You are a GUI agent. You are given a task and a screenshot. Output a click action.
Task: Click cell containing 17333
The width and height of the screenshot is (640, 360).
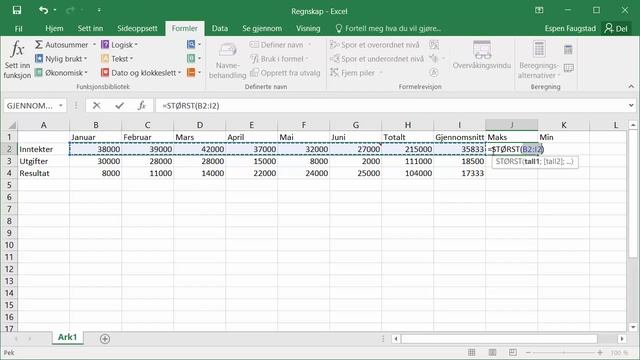[x=460, y=173]
